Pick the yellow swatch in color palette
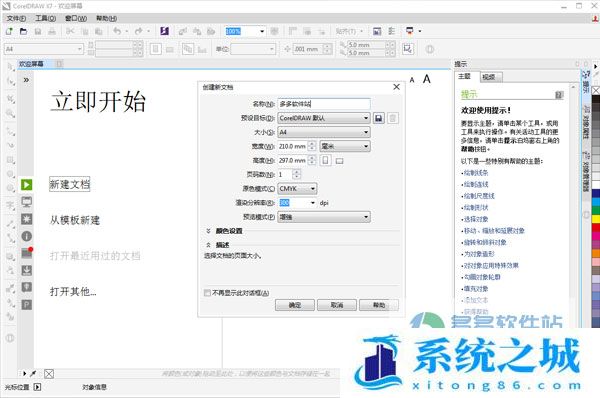The height and width of the screenshot is (398, 600). coord(596,219)
